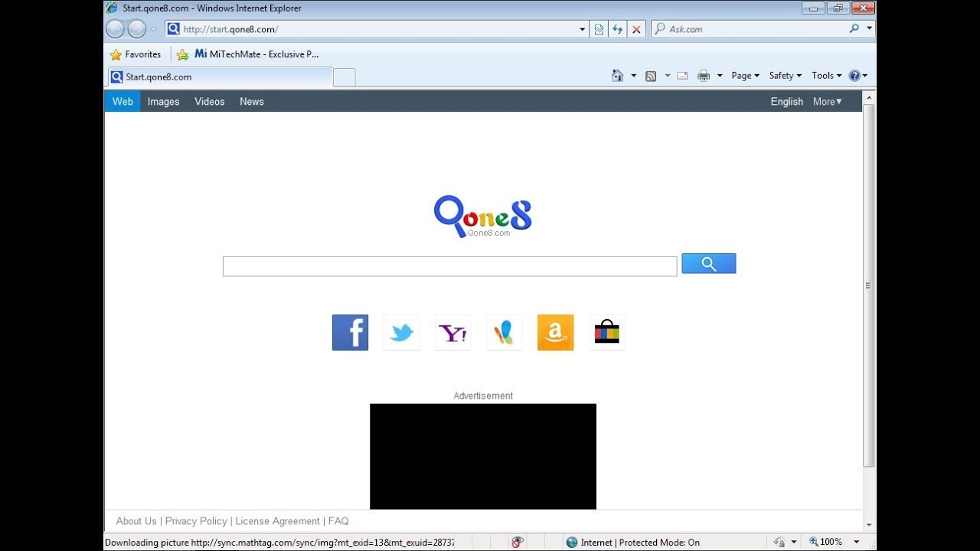
Task: Switch to the Images search tab
Action: pos(163,102)
